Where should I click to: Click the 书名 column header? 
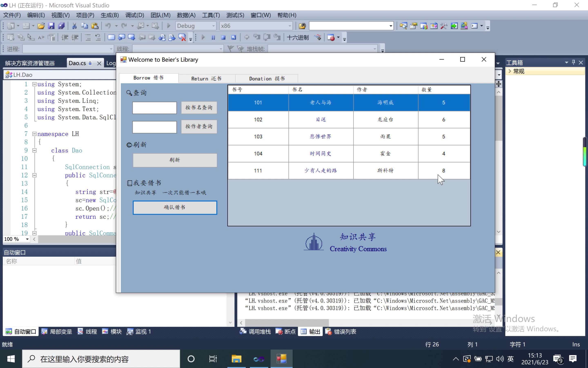(321, 90)
